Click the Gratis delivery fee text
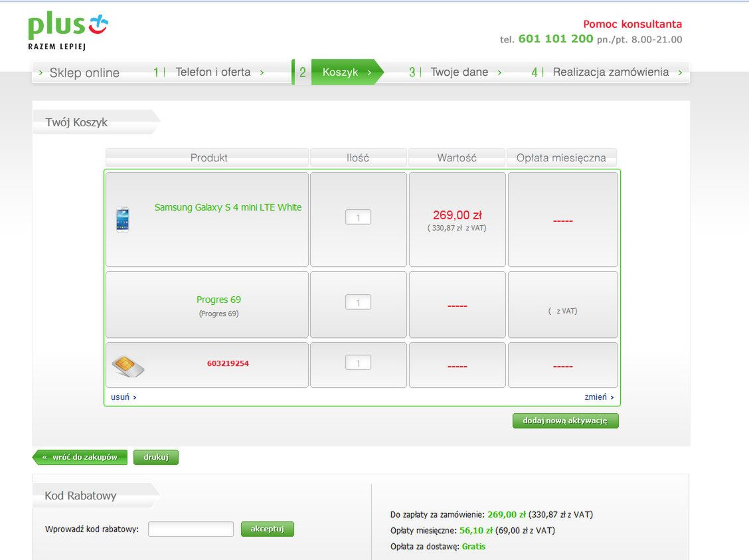749x560 pixels. [473, 547]
